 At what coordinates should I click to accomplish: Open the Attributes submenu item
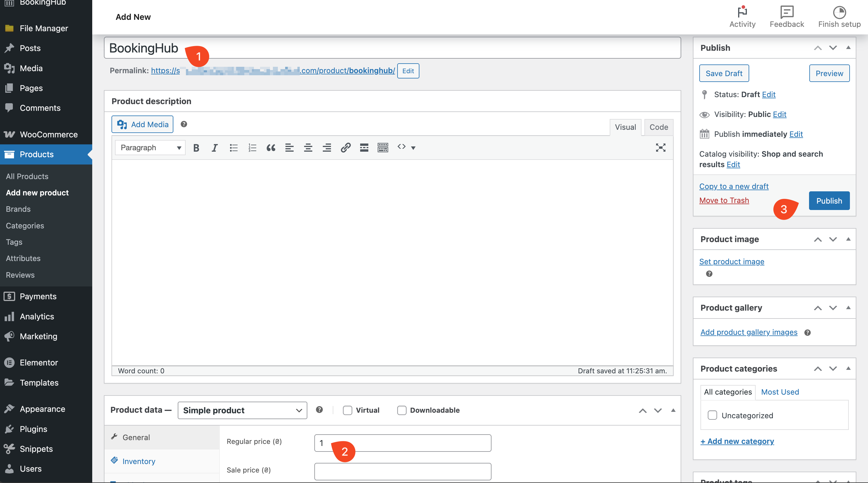click(23, 258)
